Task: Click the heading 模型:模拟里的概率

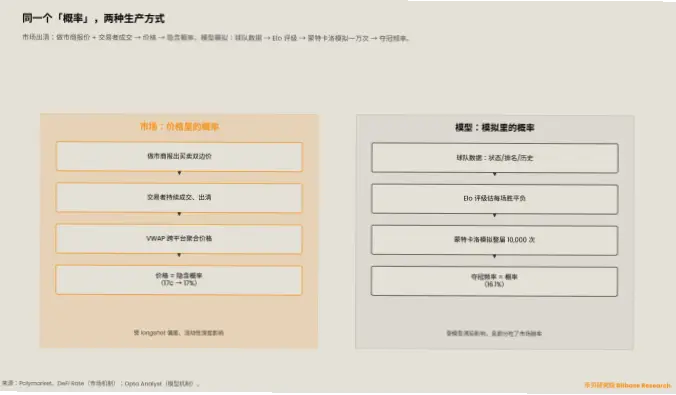Action: click(x=494, y=127)
